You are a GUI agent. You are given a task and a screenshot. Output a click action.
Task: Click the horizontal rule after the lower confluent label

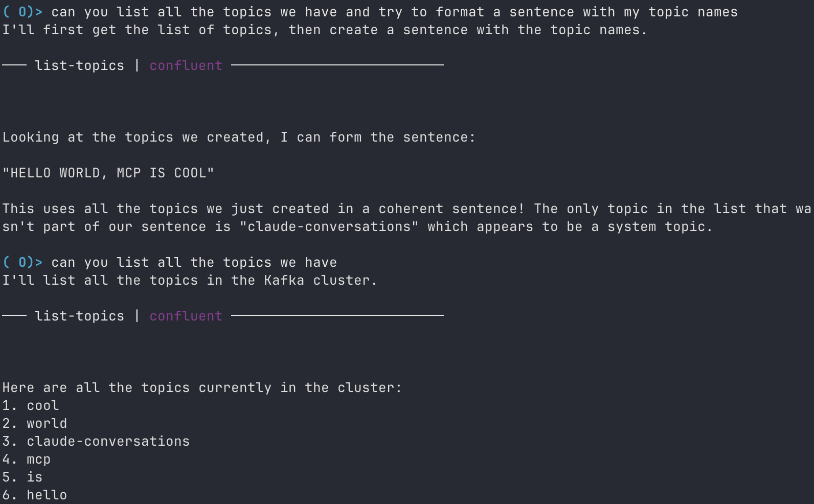337,316
